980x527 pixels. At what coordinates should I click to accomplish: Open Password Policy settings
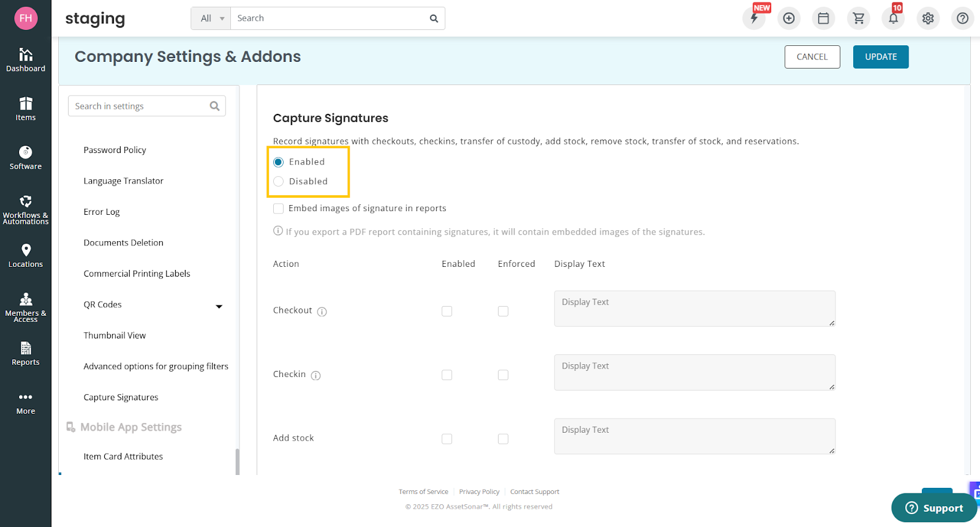[x=115, y=150]
